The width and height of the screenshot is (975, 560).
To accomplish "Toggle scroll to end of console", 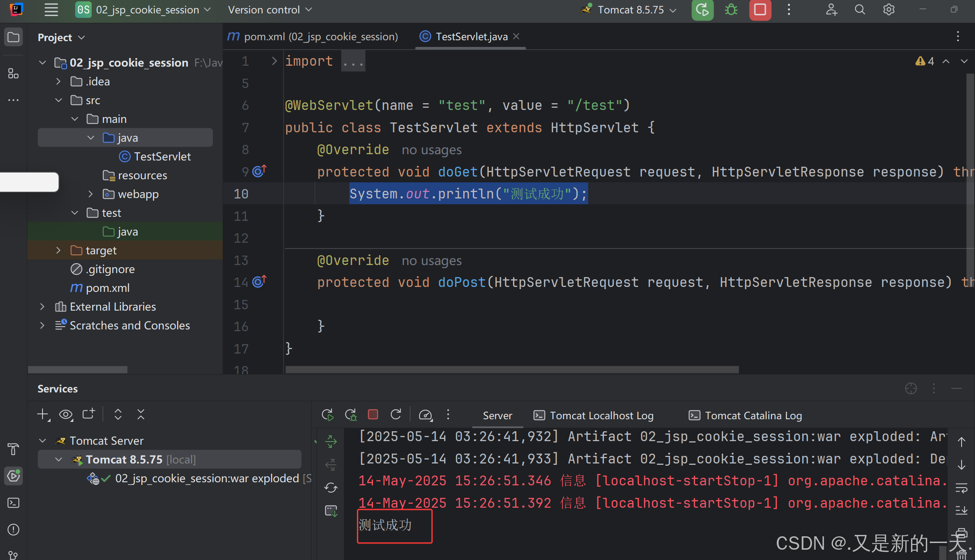I will click(961, 510).
